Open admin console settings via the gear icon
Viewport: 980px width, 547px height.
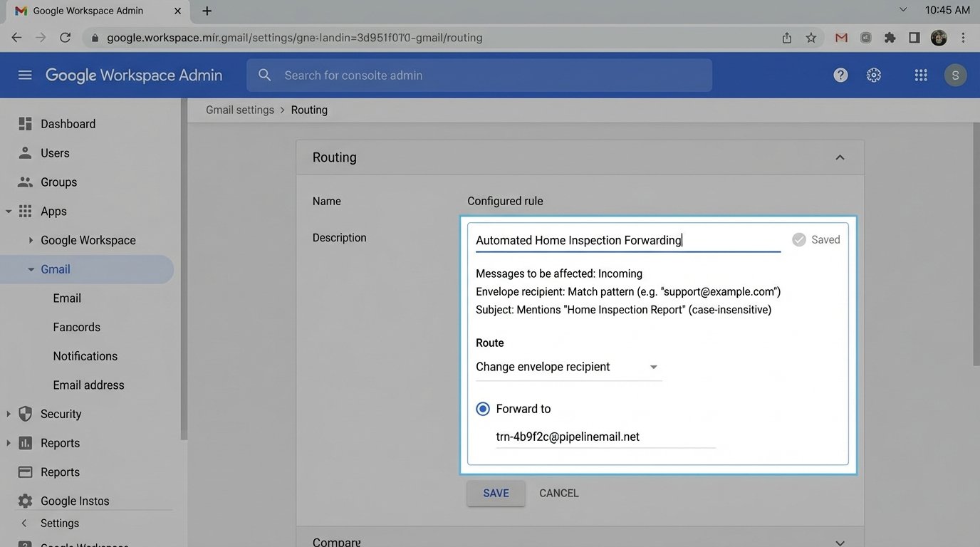(x=873, y=74)
